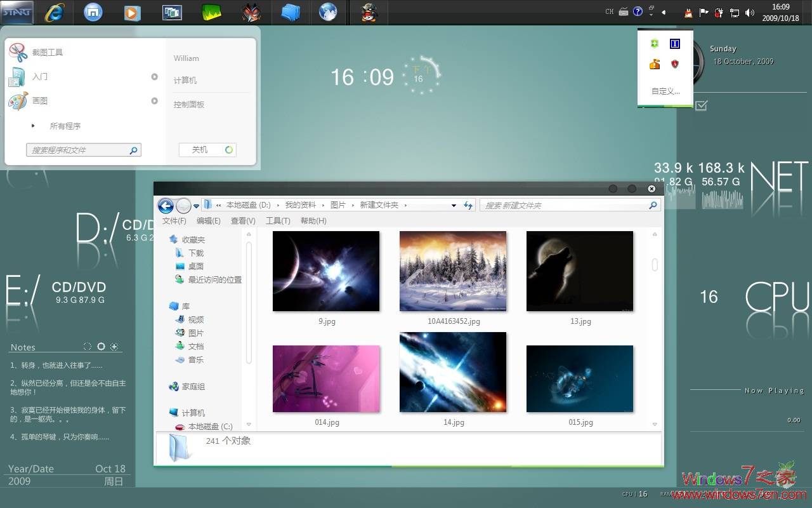The width and height of the screenshot is (812, 508).
Task: Open the blue folders icon on the taskbar
Action: click(x=290, y=12)
